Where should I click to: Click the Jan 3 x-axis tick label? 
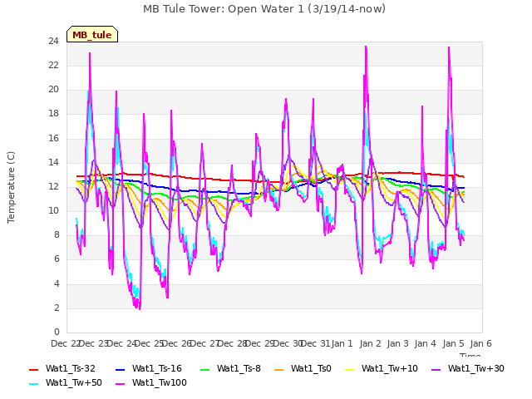pyautogui.click(x=397, y=343)
